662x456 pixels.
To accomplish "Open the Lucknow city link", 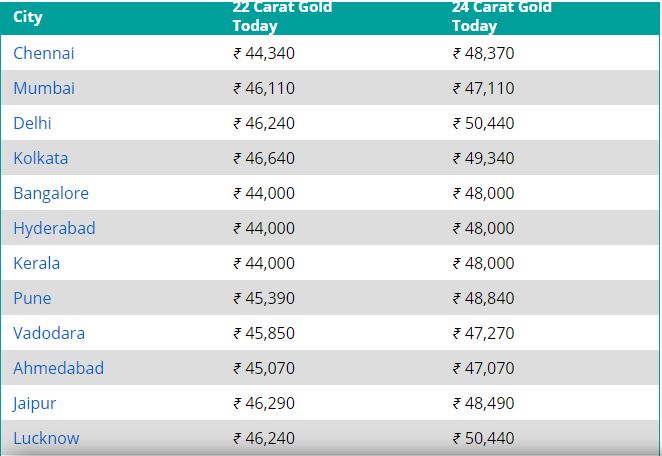I will point(46,438).
